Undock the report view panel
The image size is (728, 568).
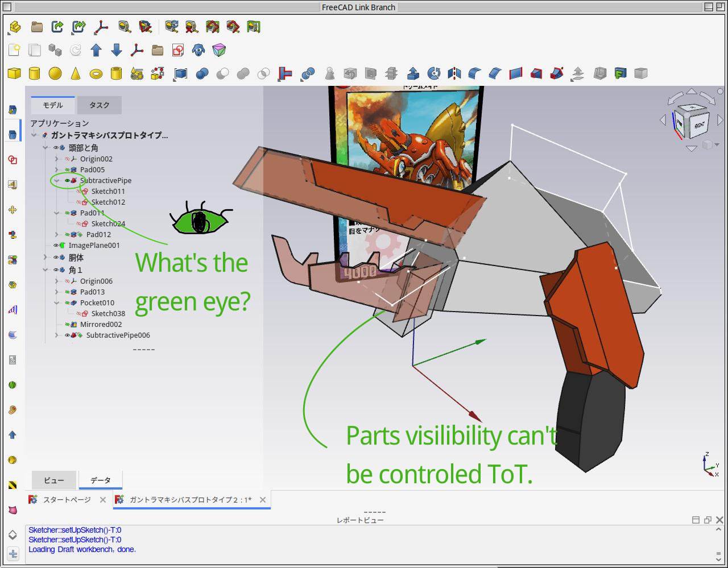(707, 519)
